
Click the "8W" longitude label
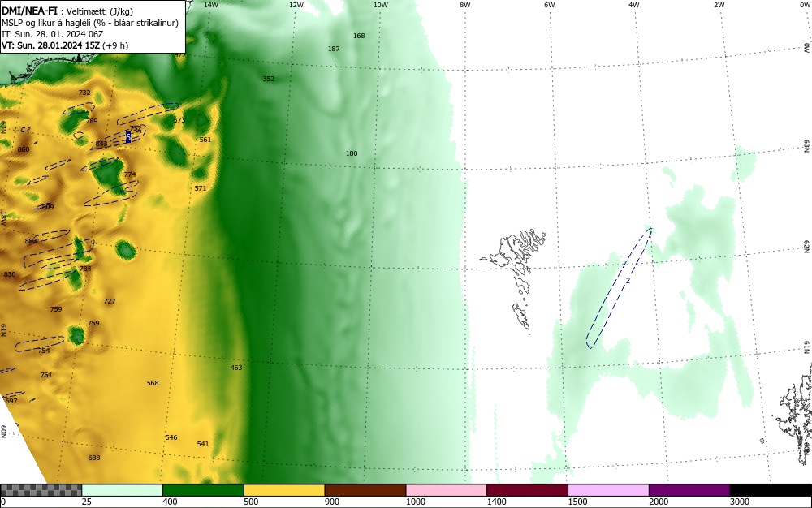click(465, 5)
